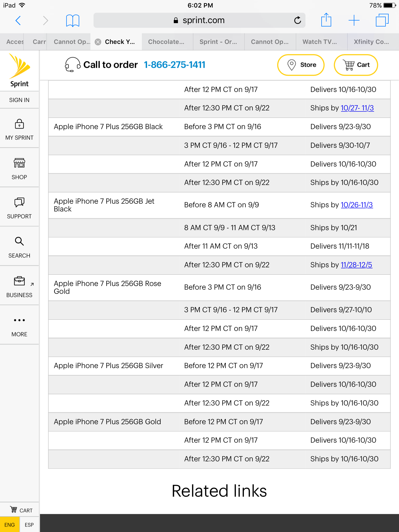Reload the sprint.com page
399x532 pixels.
pyautogui.click(x=297, y=20)
